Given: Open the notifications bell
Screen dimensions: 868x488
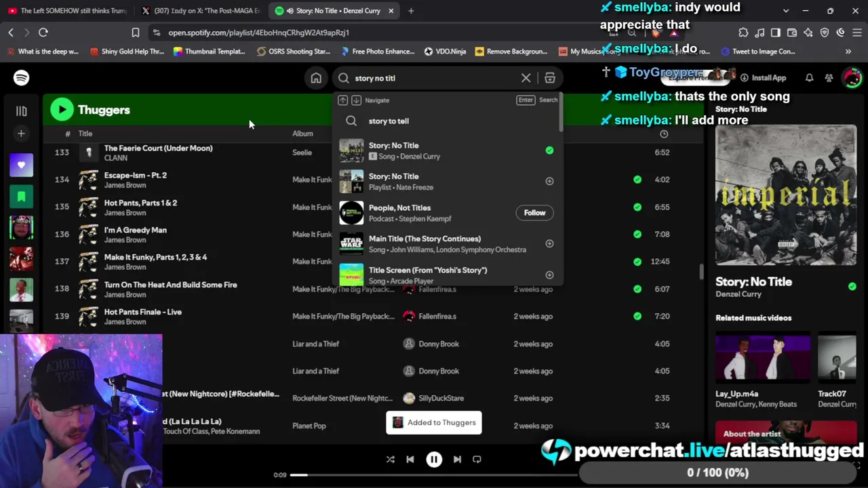Looking at the screenshot, I should coord(809,78).
